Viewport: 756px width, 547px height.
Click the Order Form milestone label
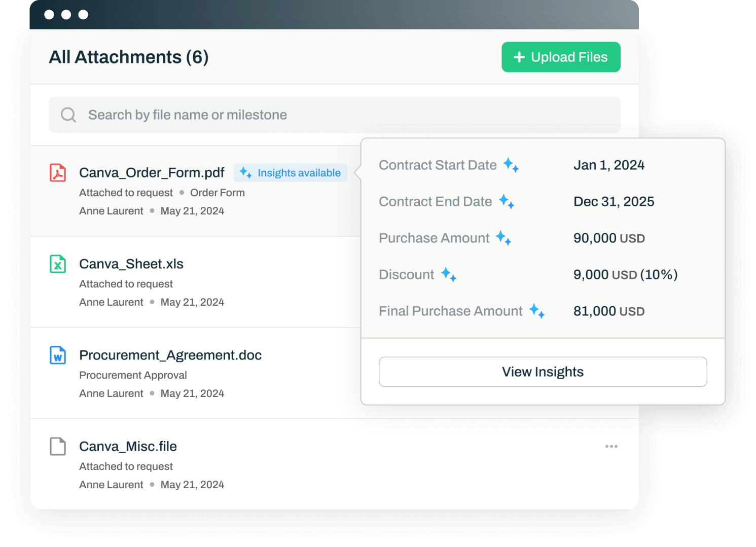click(218, 193)
